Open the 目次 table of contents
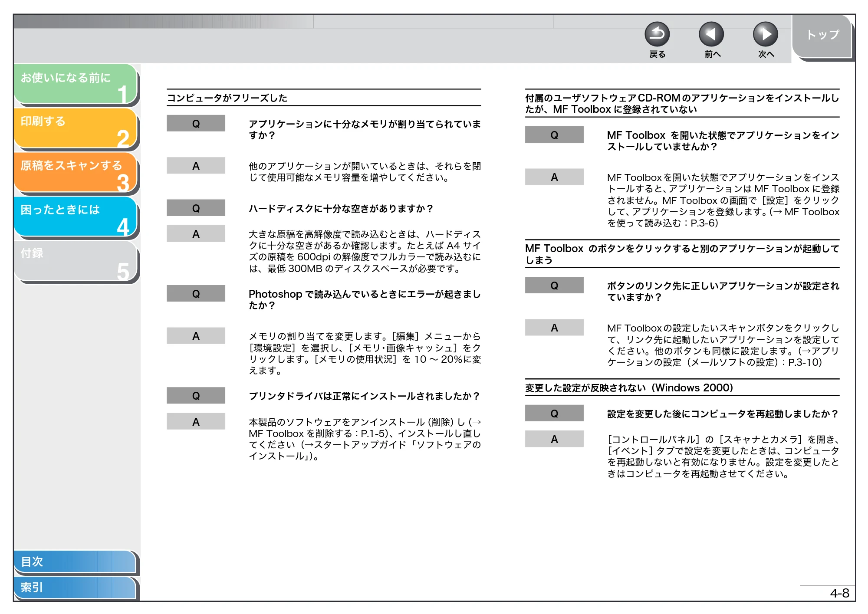 coord(75,561)
